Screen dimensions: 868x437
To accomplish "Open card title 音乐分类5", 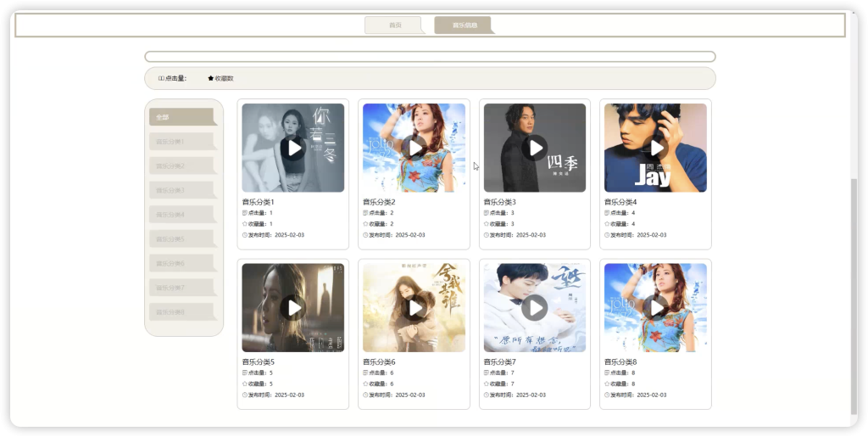I will point(258,361).
